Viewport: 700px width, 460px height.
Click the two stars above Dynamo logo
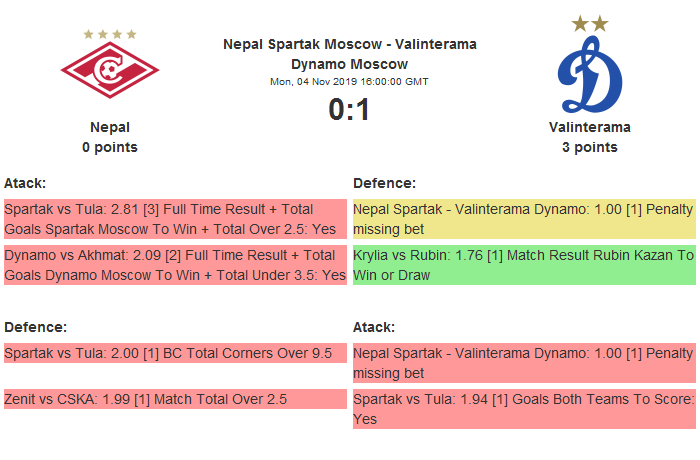click(x=589, y=23)
